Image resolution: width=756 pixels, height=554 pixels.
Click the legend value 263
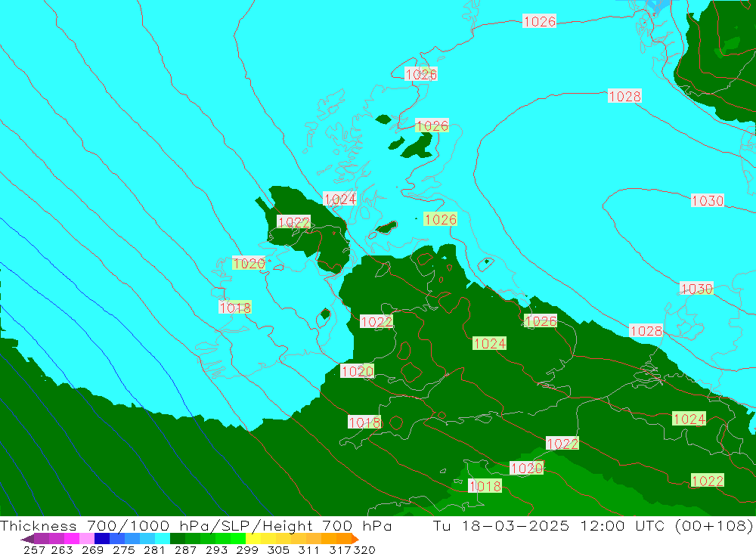62,549
